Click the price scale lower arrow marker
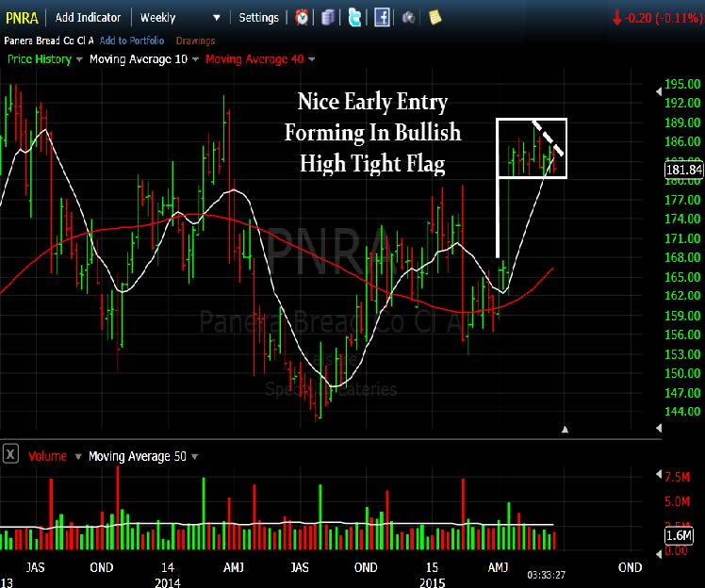This screenshot has width=705, height=588. coord(659,428)
